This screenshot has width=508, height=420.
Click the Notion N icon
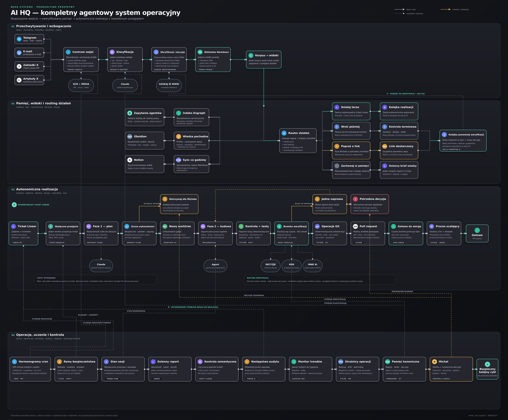click(x=130, y=160)
